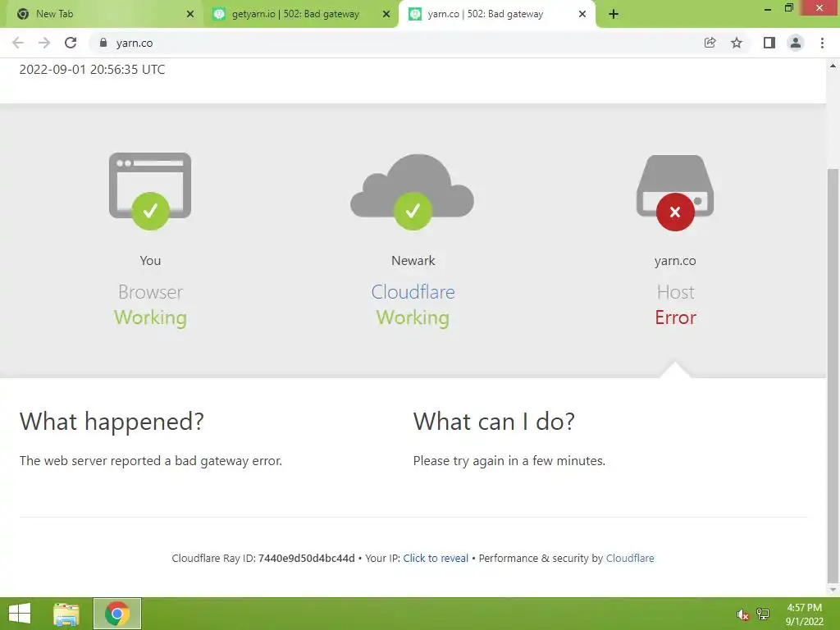
Task: Open File Explorer from taskbar
Action: pyautogui.click(x=66, y=614)
